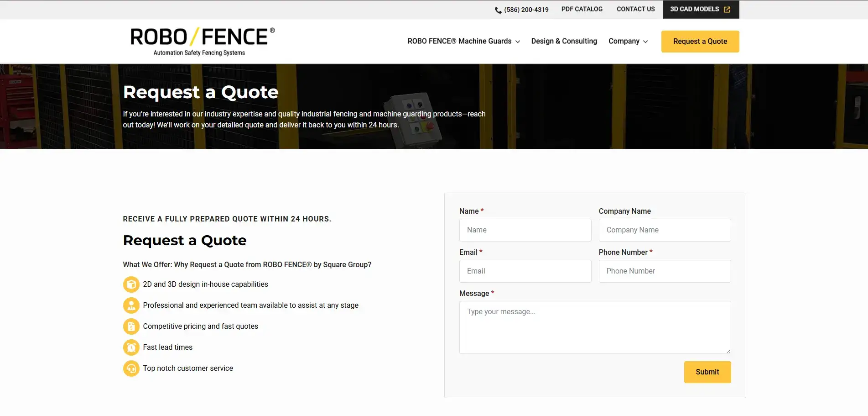
Task: Click the yellow Request a Quote header button
Action: tap(700, 42)
